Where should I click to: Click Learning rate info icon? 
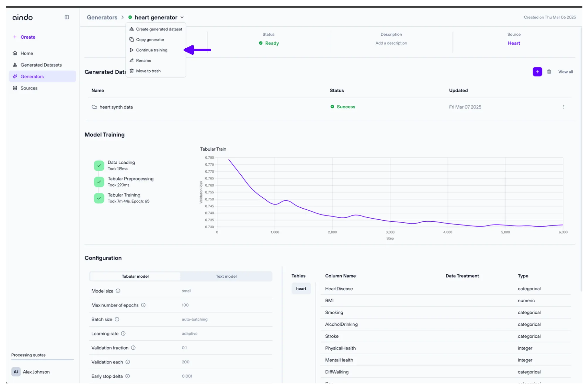coord(123,334)
